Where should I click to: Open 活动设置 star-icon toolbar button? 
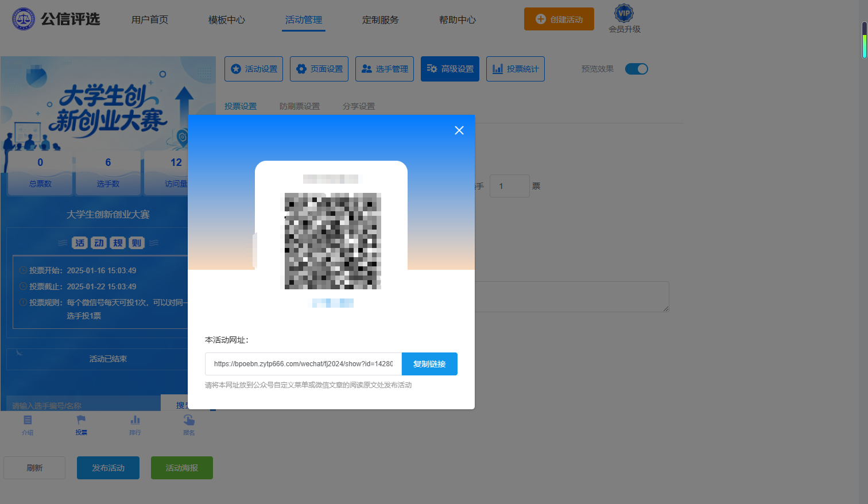click(254, 69)
